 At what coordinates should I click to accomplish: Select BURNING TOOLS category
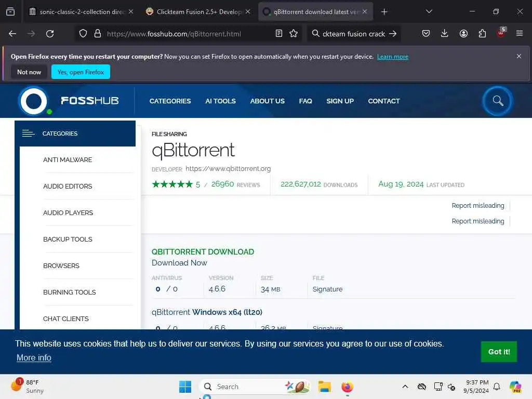[x=70, y=292]
